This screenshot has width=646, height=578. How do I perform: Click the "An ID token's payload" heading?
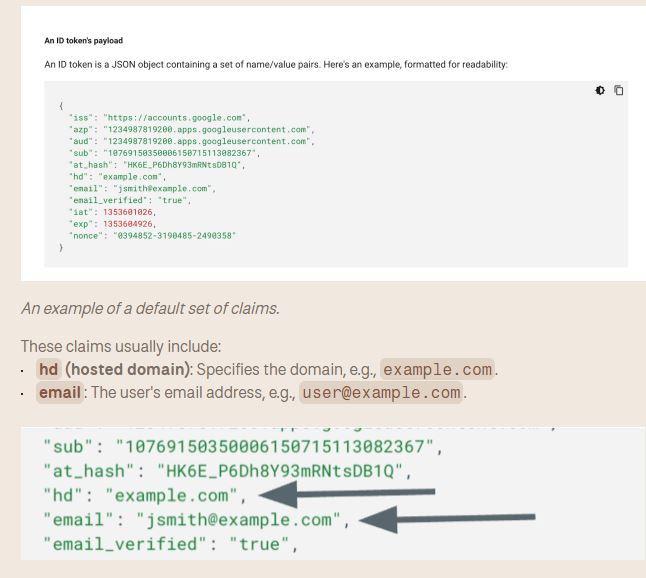tap(84, 40)
